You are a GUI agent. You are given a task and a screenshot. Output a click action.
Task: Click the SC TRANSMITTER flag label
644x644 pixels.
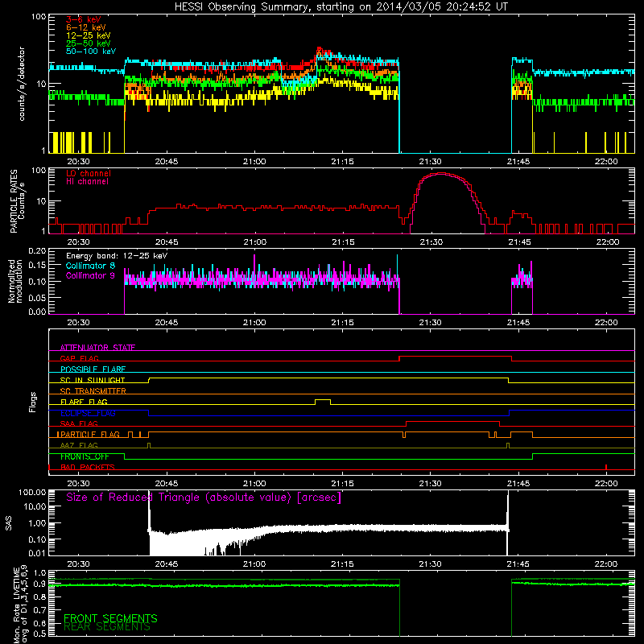pyautogui.click(x=93, y=390)
